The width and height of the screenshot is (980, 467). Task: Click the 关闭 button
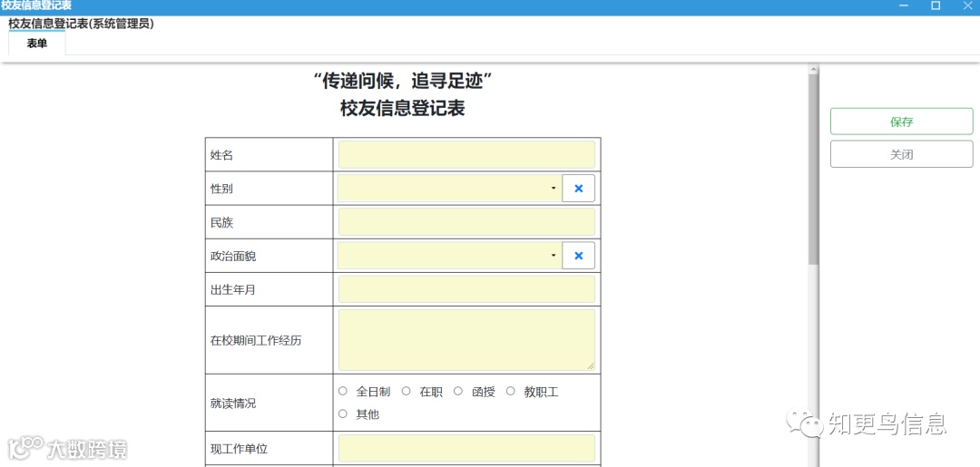(x=901, y=154)
